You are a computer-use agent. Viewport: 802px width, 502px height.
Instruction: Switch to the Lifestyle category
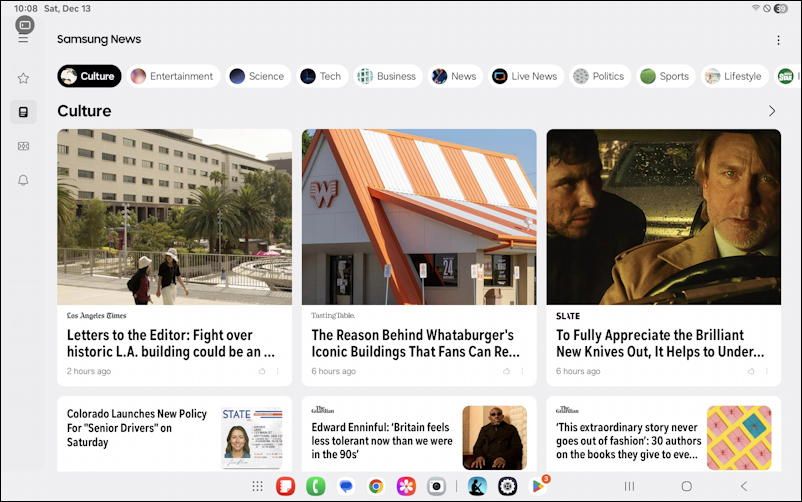click(734, 76)
